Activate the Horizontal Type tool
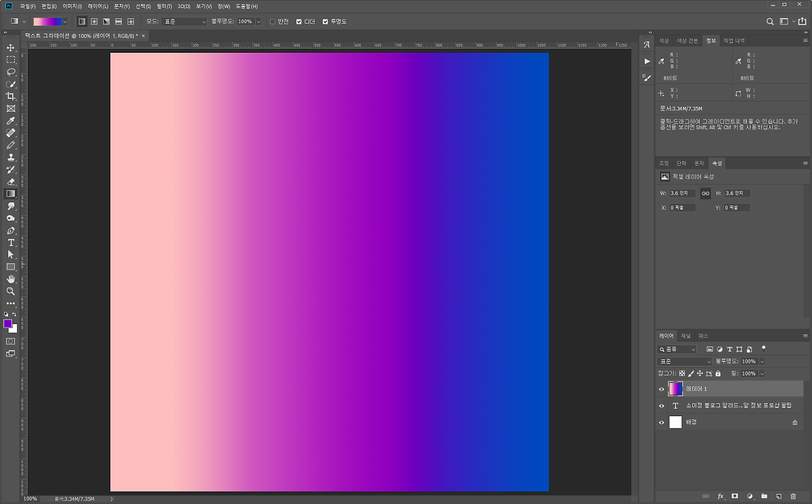Image resolution: width=812 pixels, height=504 pixels. pyautogui.click(x=11, y=242)
